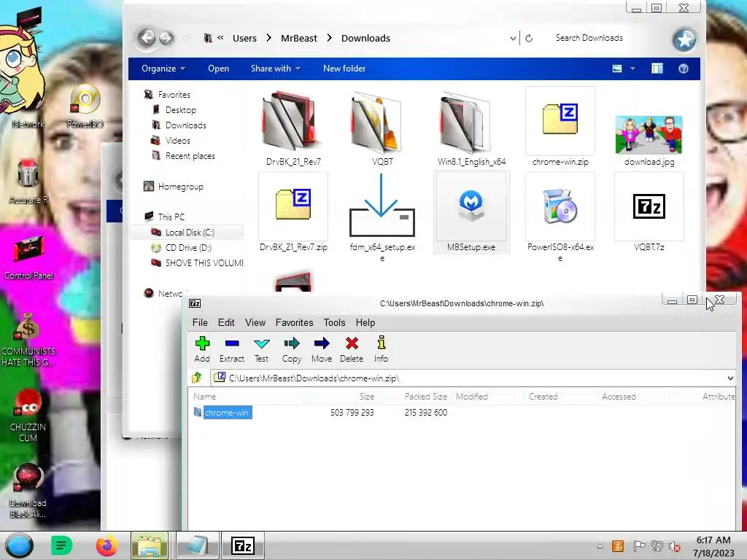
Task: Expand the 7-Zip path dropdown arrow
Action: 729,378
